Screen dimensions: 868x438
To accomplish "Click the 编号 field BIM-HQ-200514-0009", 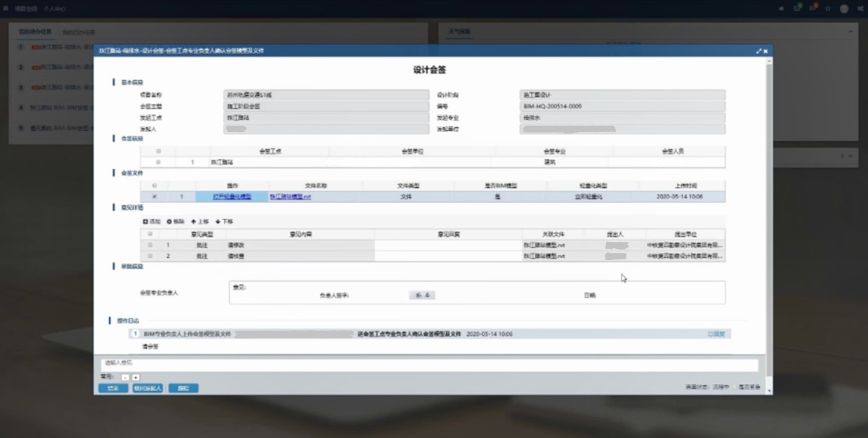I will [x=622, y=106].
